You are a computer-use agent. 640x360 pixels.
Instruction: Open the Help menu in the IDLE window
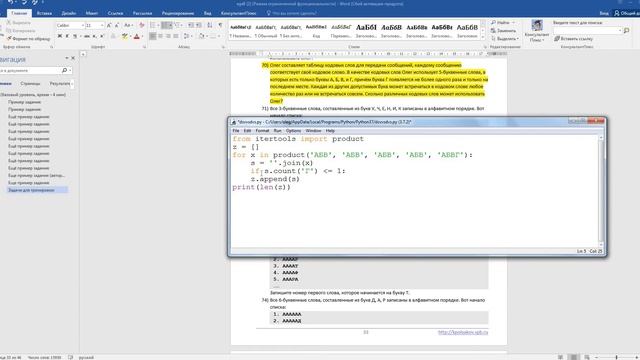coord(330,131)
